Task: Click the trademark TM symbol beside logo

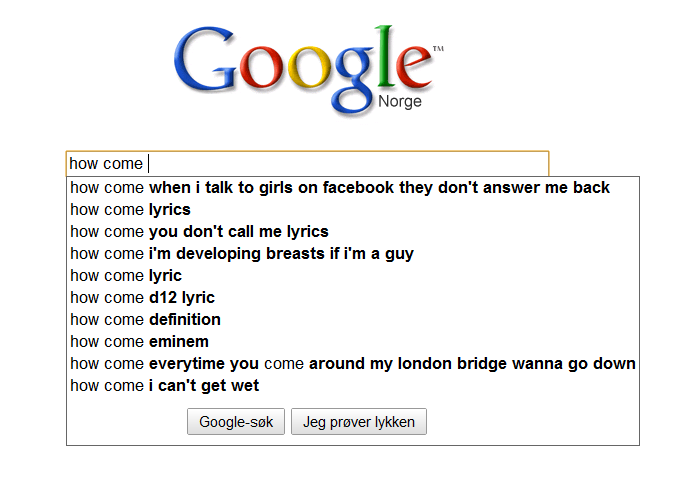Action: [x=438, y=49]
